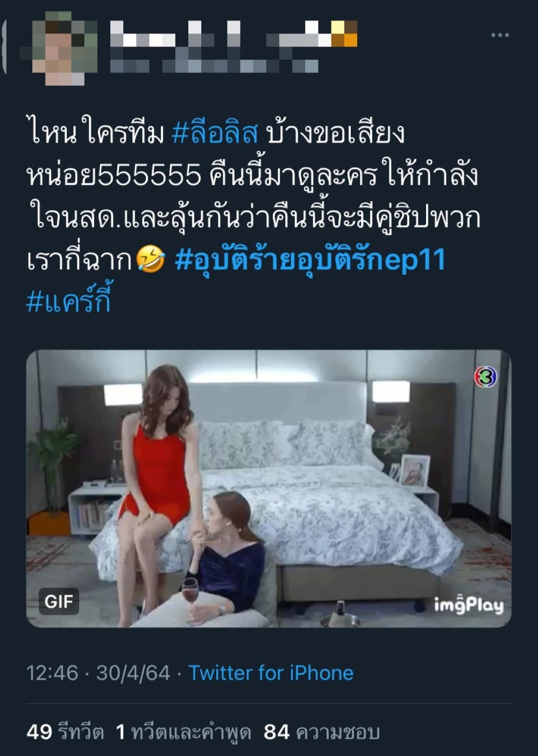The height and width of the screenshot is (756, 538).
Task: View the 1 ทวีตและคำพูด quote tweets
Action: [183, 732]
